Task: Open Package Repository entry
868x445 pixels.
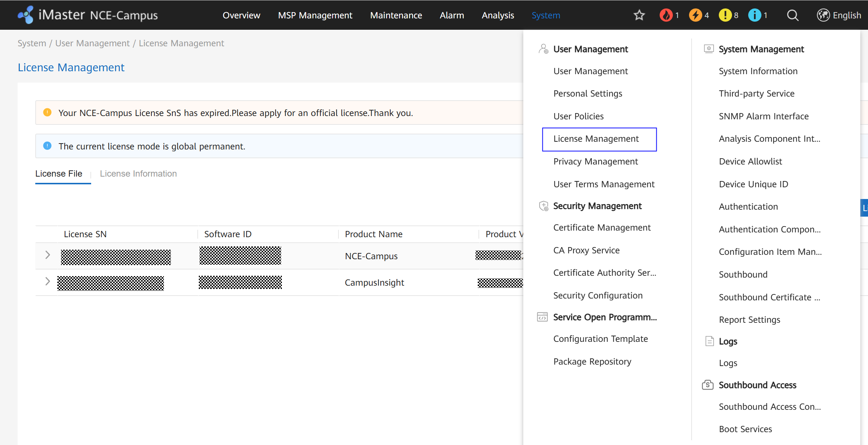Action: pyautogui.click(x=592, y=362)
